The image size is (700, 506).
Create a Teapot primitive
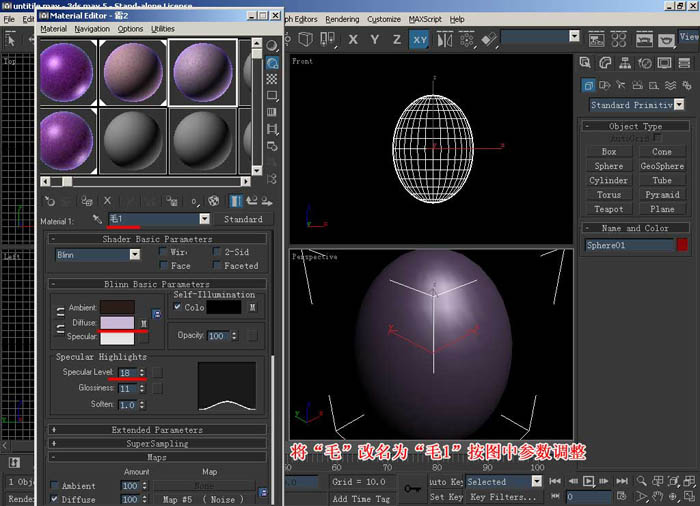(x=608, y=209)
